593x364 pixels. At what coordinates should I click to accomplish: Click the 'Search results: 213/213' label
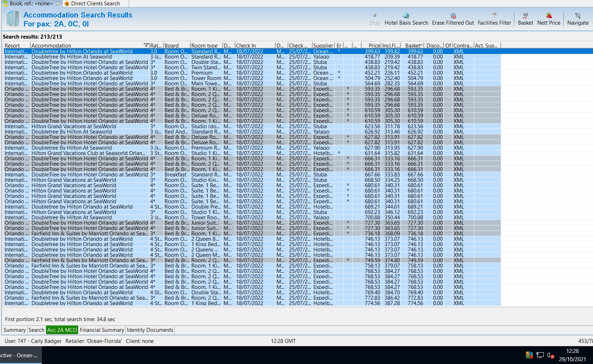[x=32, y=37]
